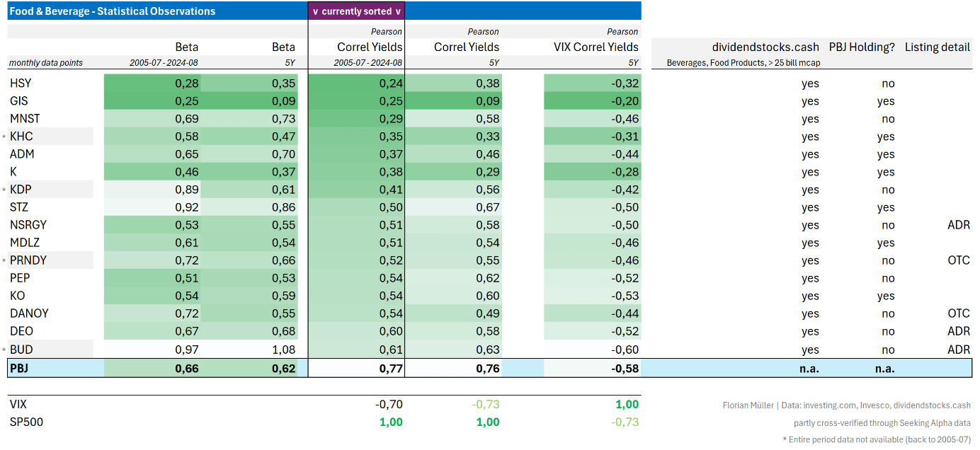980x450 pixels.
Task: Select 'OTC' listing detail in DANOY row
Action: (x=959, y=313)
